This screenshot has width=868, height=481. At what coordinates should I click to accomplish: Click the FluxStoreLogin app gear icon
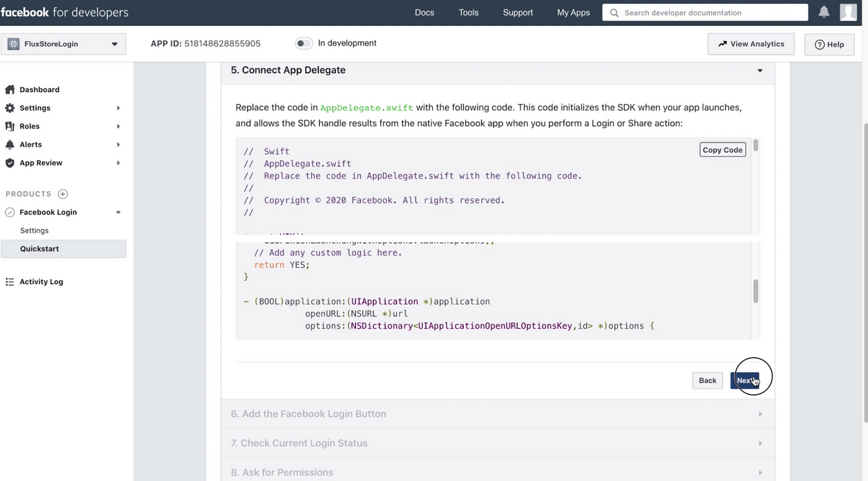13,44
